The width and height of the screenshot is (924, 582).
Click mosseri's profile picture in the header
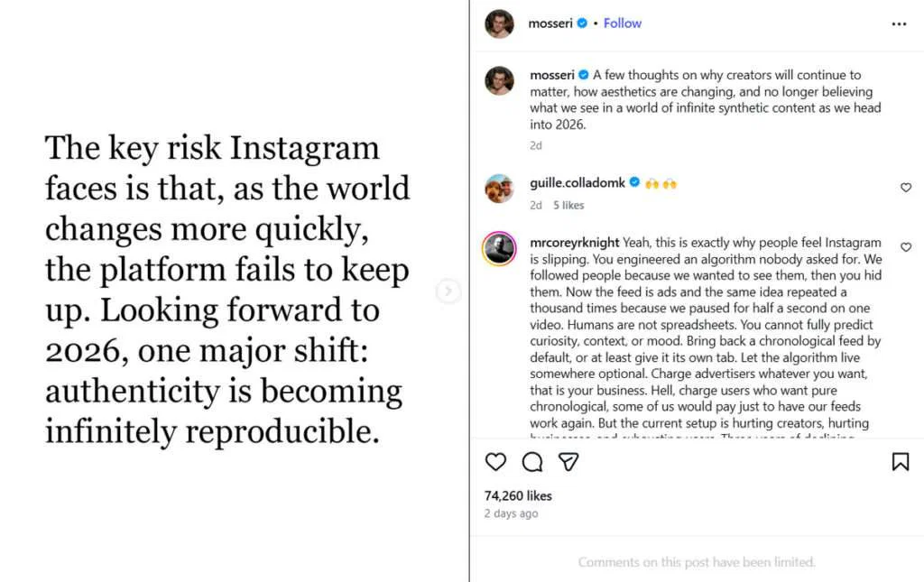click(x=502, y=23)
